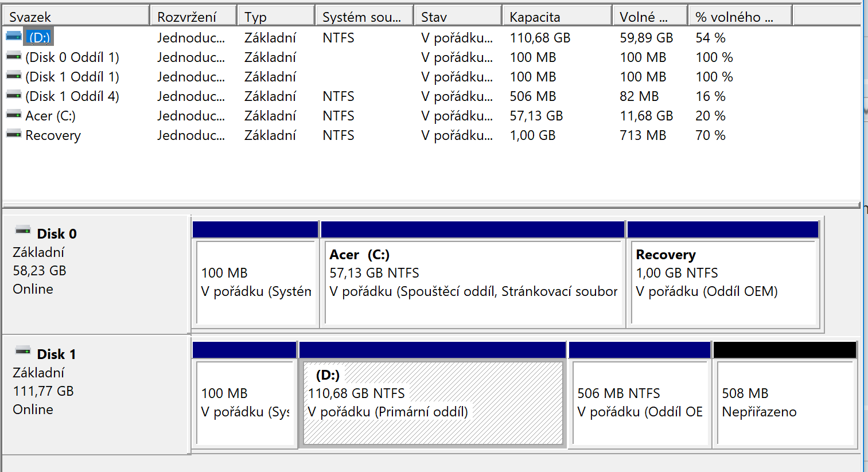Viewport: 868px width, 472px height.
Task: Select the Recovery 1,00 GB partition block
Action: (723, 282)
